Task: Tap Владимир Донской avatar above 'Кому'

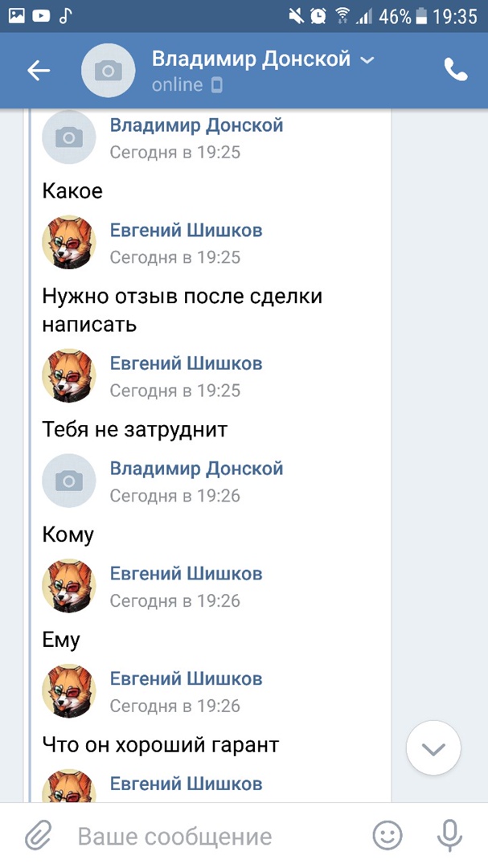Action: (68, 481)
